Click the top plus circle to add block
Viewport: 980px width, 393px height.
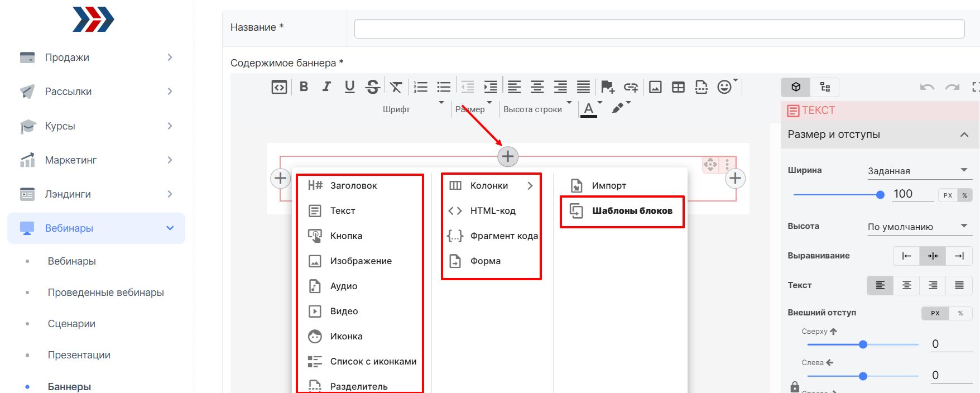(508, 156)
